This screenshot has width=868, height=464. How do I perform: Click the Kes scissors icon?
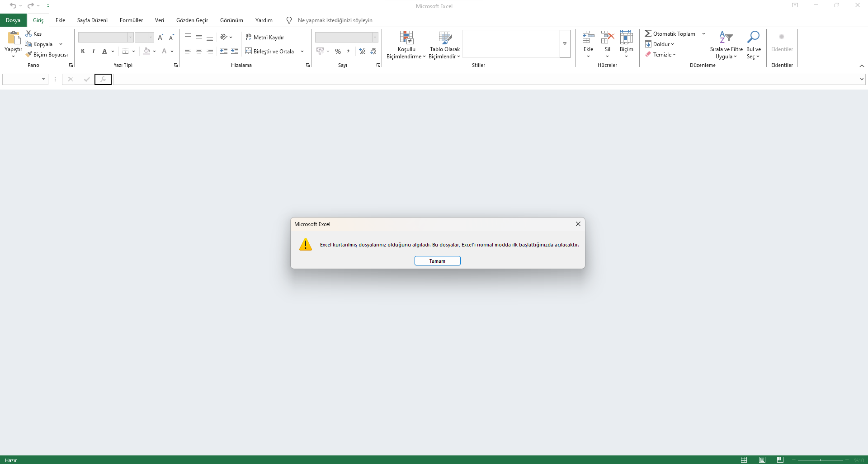(x=28, y=33)
